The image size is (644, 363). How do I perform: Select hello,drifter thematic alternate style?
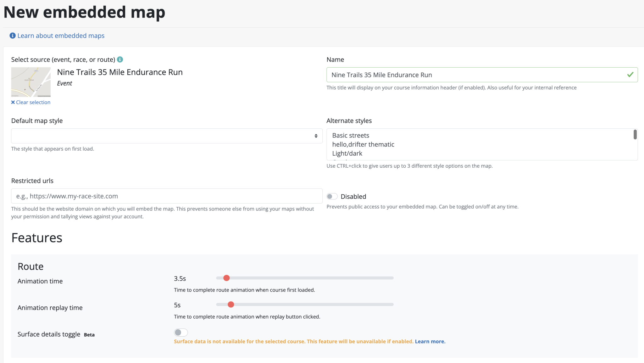(x=363, y=144)
